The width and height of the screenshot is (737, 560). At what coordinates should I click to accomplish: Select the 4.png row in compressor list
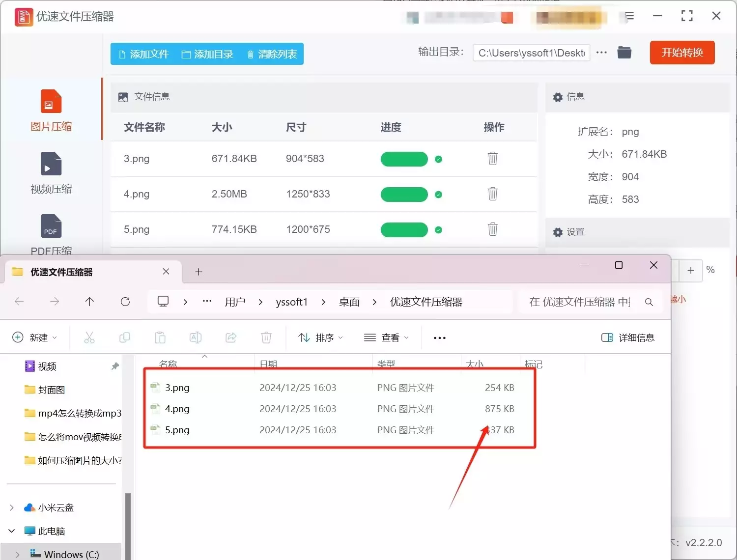pos(324,194)
